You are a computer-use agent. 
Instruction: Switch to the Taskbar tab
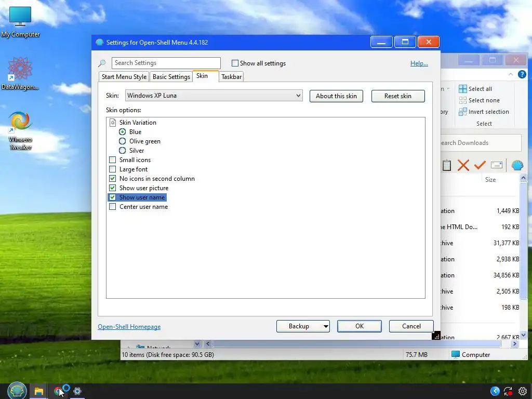point(231,77)
